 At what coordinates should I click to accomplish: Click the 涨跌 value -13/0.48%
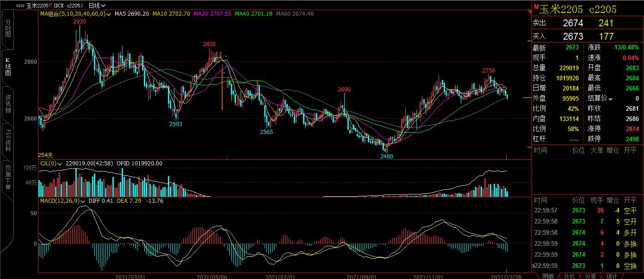click(x=625, y=48)
